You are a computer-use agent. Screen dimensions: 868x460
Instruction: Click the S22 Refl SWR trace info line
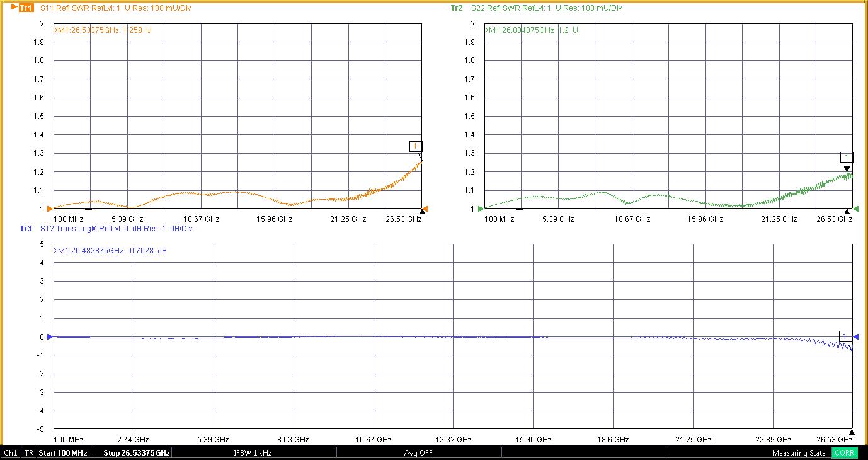pyautogui.click(x=546, y=8)
